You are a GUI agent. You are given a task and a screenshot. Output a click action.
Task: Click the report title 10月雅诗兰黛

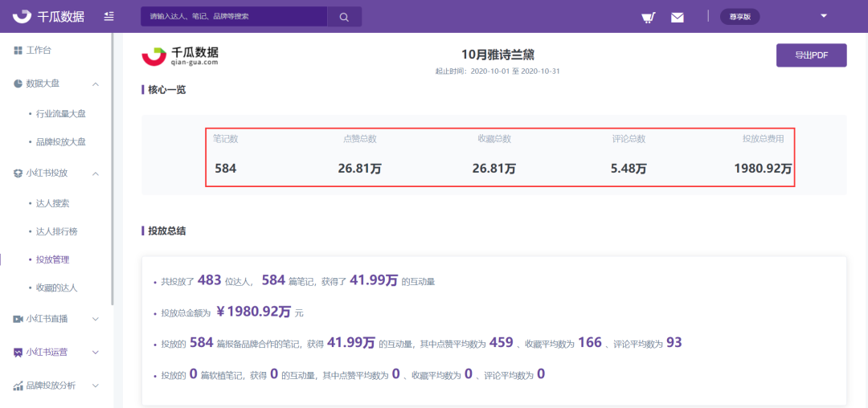tap(497, 54)
